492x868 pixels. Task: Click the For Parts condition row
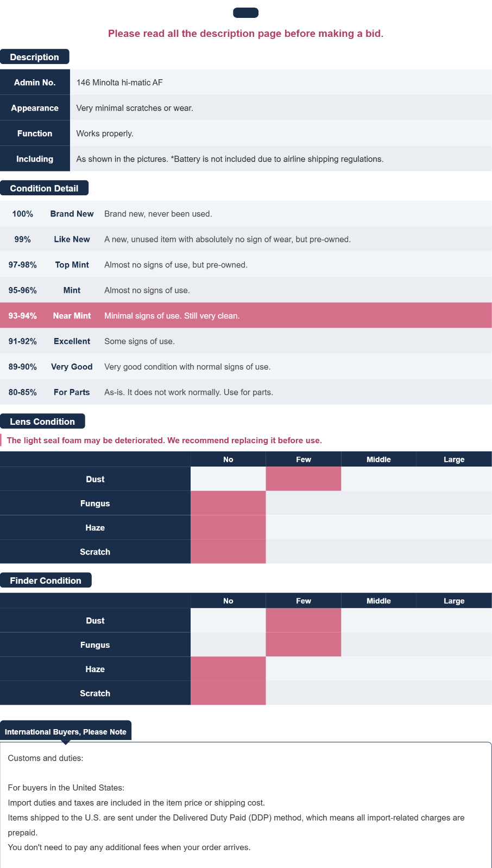[246, 392]
